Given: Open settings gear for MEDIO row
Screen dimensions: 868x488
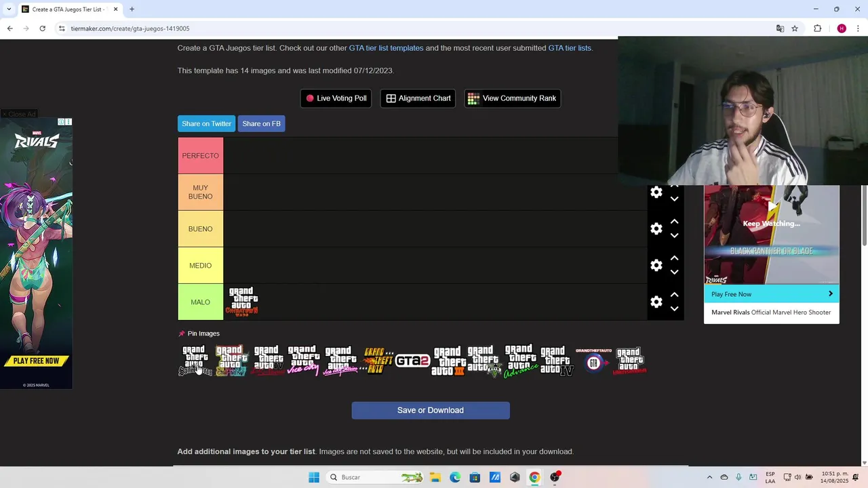Looking at the screenshot, I should point(656,266).
